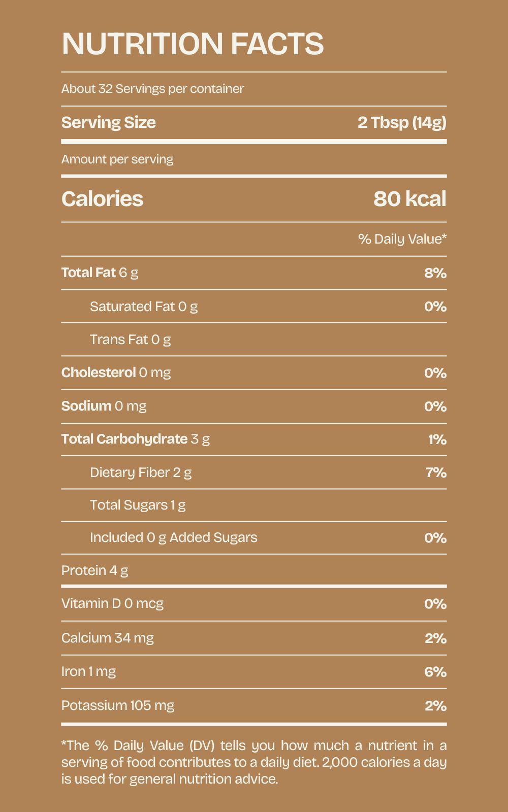Select the Protein 4 g line

pyautogui.click(x=94, y=570)
